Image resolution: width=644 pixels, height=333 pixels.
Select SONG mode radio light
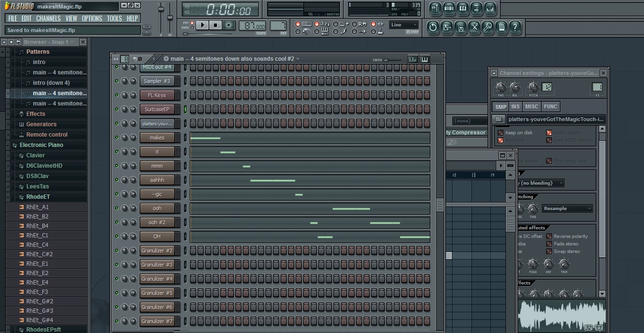click(x=192, y=28)
